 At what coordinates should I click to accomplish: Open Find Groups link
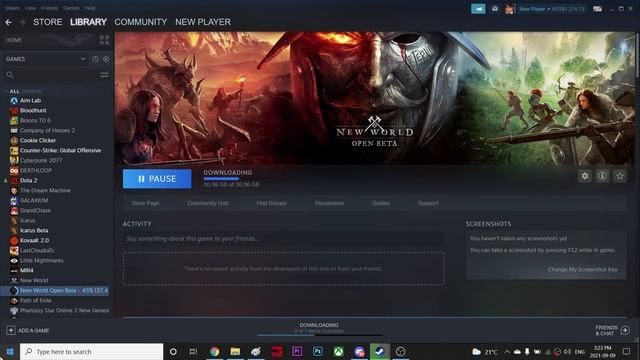pos(271,203)
